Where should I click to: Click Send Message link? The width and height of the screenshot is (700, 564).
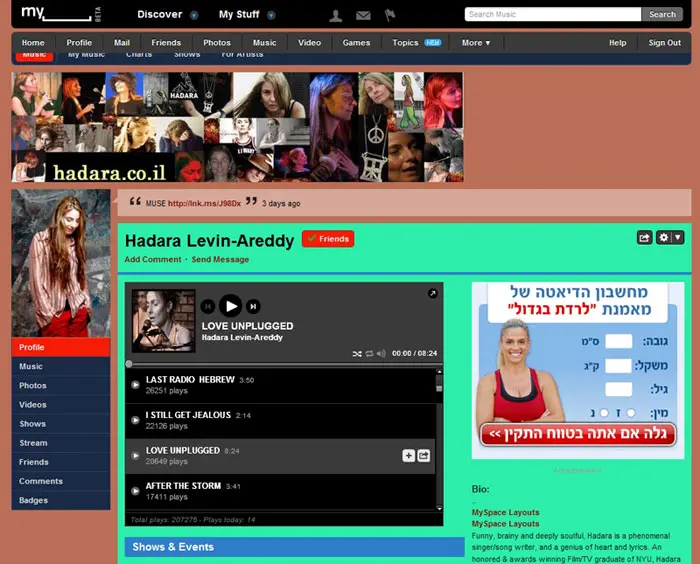point(220,259)
